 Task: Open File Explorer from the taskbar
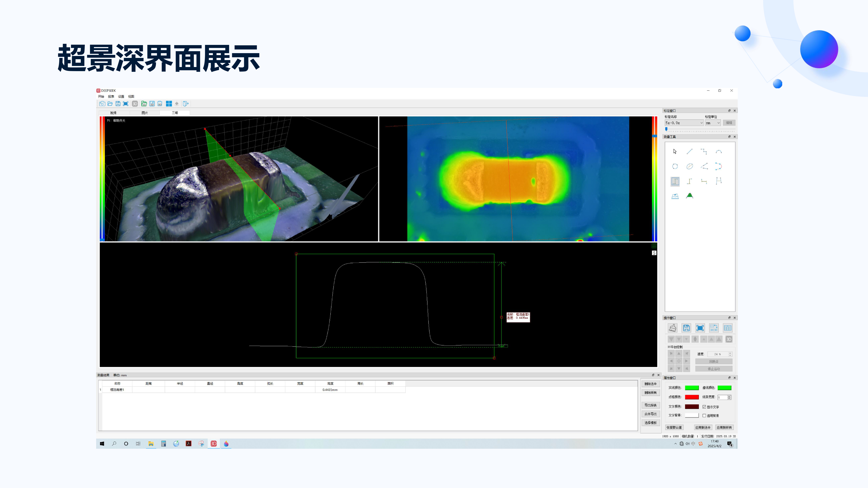(x=151, y=444)
